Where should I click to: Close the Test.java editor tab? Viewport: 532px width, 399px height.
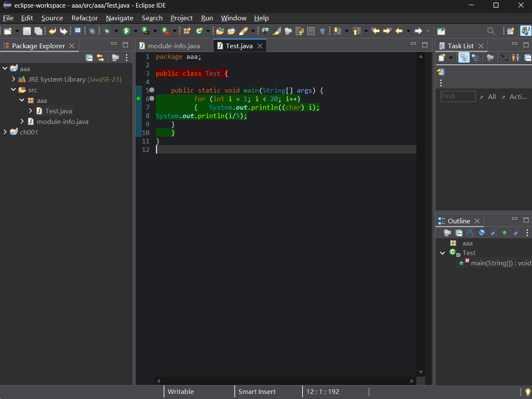260,46
